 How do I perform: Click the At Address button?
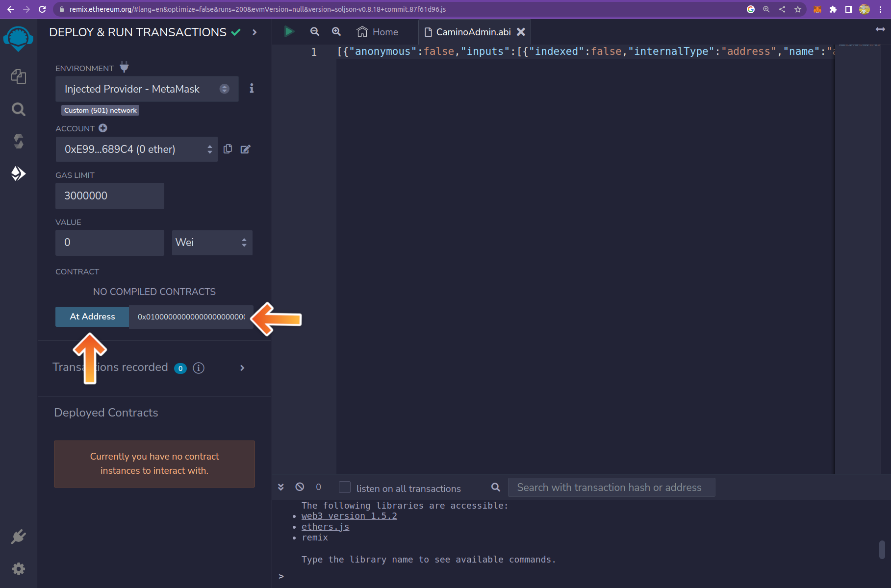click(x=92, y=317)
